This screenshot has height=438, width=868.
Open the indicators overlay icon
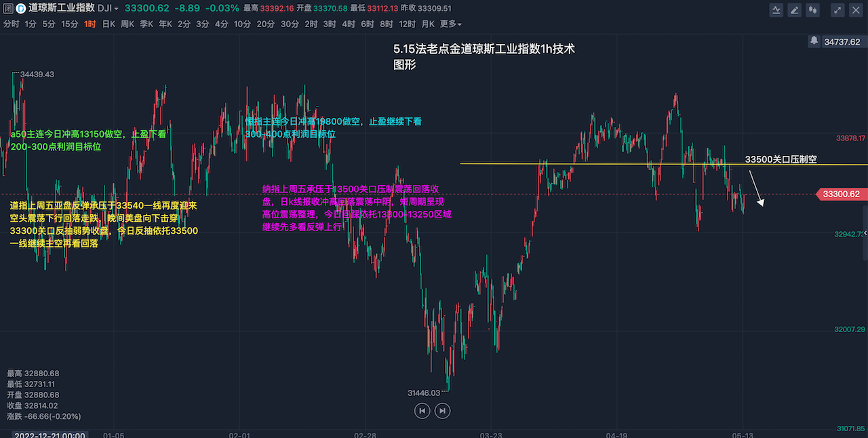tap(776, 9)
